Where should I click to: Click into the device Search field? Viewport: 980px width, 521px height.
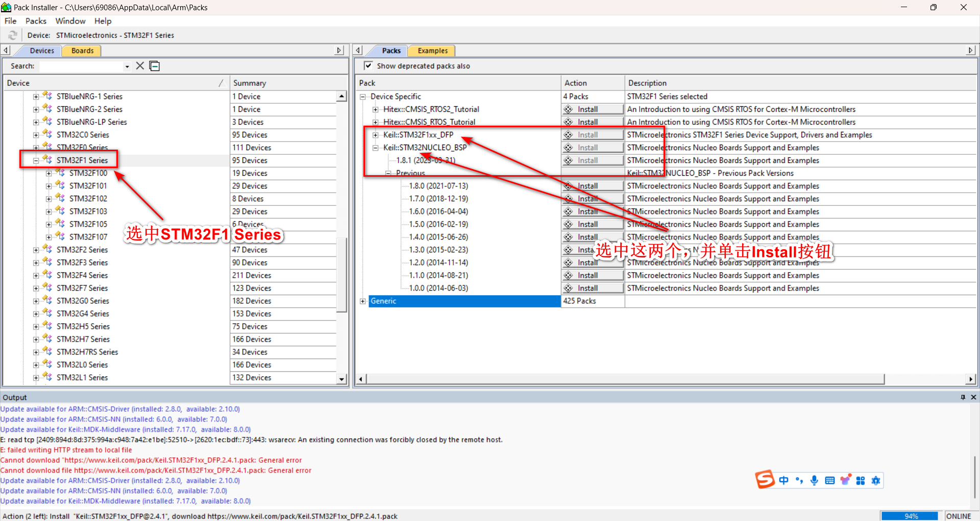[81, 66]
